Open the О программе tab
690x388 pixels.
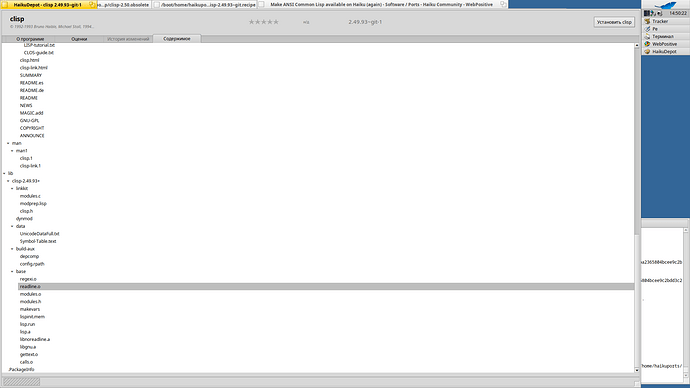click(30, 39)
